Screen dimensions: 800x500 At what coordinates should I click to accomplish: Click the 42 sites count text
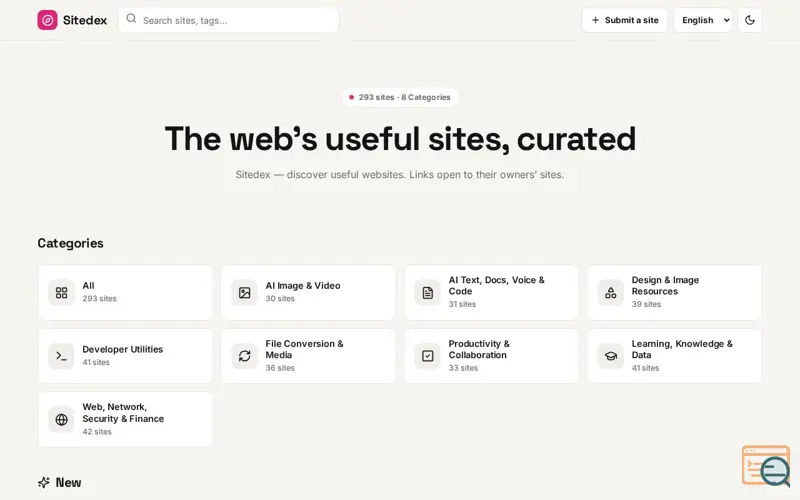tap(97, 432)
